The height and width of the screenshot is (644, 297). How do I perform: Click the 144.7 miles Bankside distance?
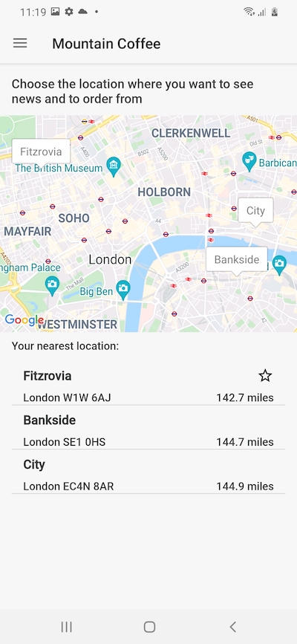[245, 442]
